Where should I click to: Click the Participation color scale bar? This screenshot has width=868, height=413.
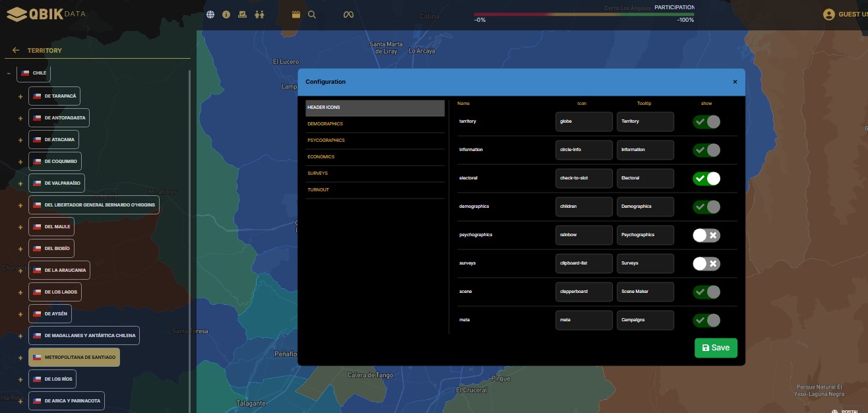pos(584,14)
